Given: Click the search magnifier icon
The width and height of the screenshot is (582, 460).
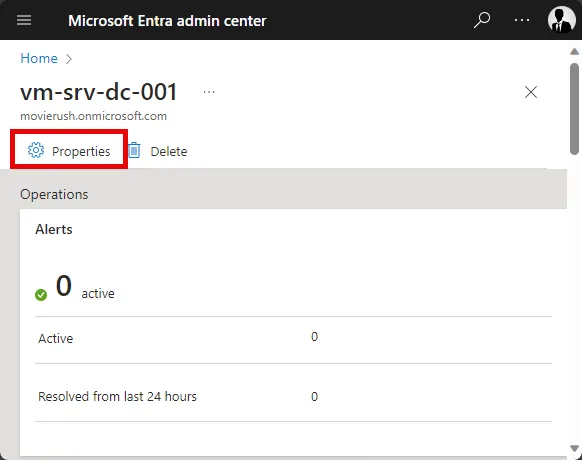Looking at the screenshot, I should (x=482, y=20).
